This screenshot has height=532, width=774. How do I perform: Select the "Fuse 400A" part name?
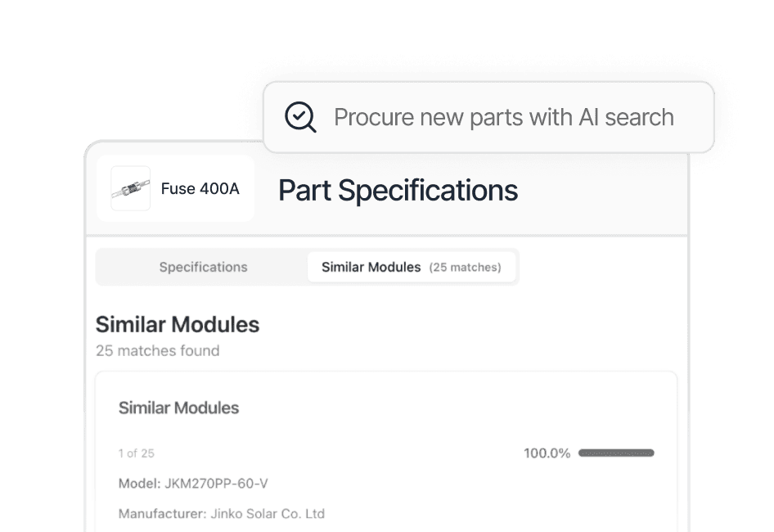tap(200, 189)
